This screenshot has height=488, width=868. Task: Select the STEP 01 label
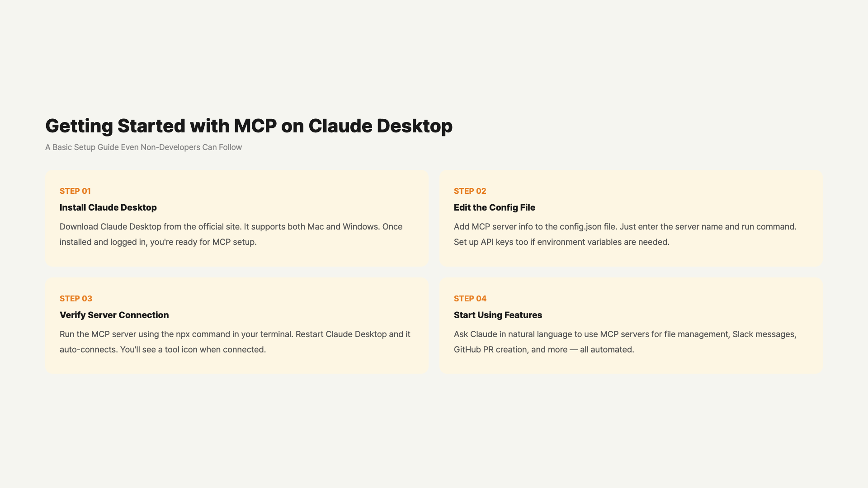click(x=75, y=191)
